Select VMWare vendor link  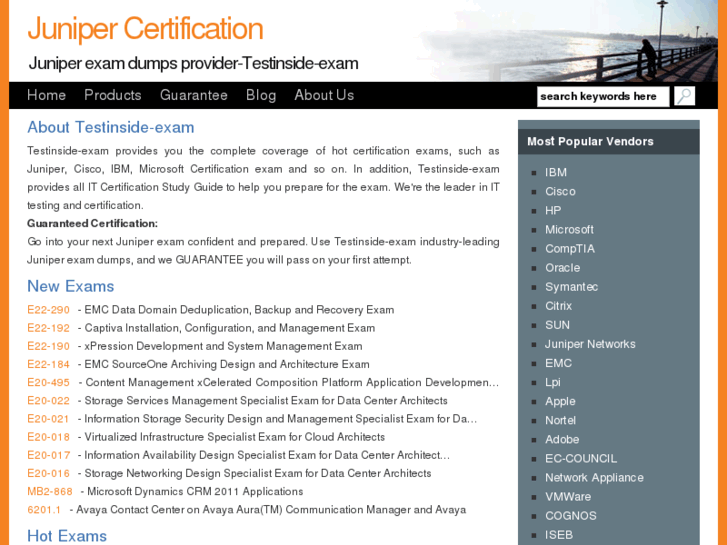(x=568, y=496)
